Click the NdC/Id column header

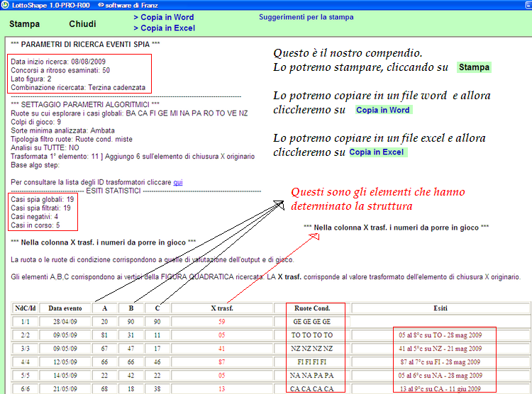[25, 308]
